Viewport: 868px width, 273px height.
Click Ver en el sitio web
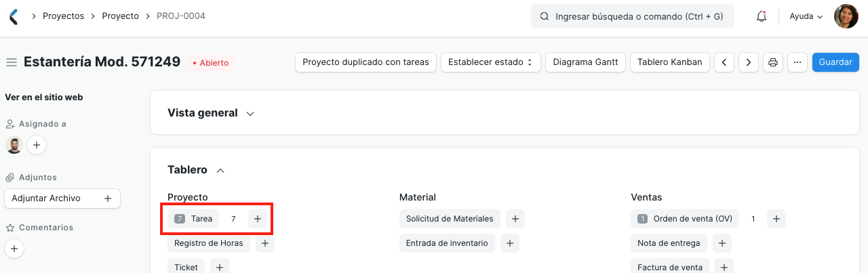coord(43,98)
